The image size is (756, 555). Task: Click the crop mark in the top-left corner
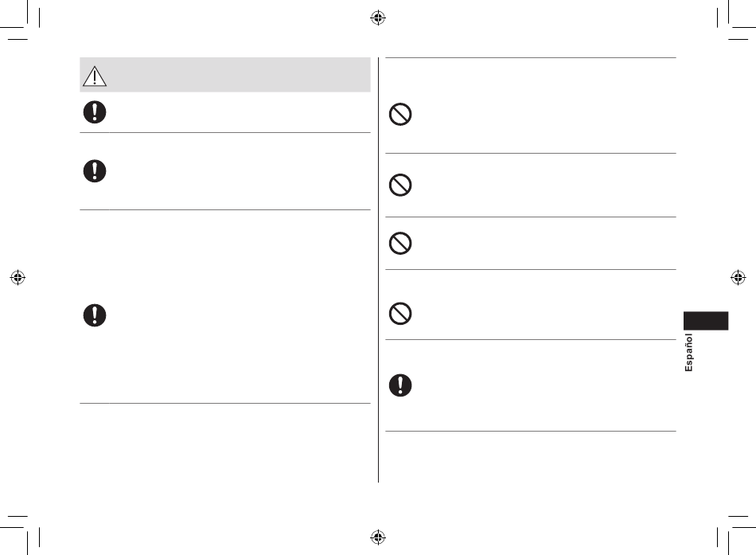coord(20,20)
